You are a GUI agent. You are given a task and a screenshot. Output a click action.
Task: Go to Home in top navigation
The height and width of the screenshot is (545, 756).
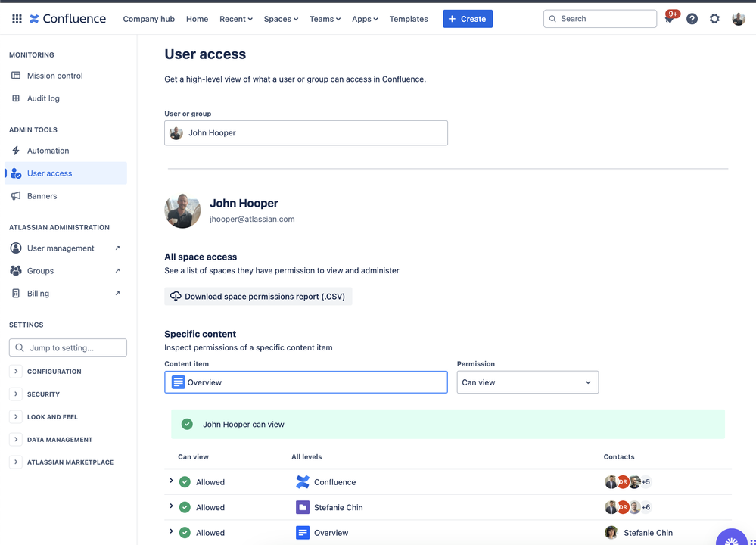(198, 19)
